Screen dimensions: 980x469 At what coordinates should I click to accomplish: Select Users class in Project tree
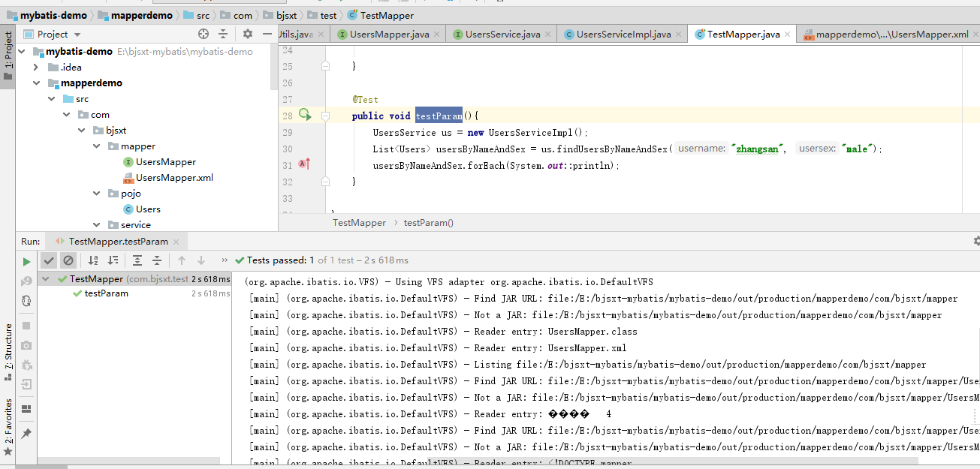(141, 209)
